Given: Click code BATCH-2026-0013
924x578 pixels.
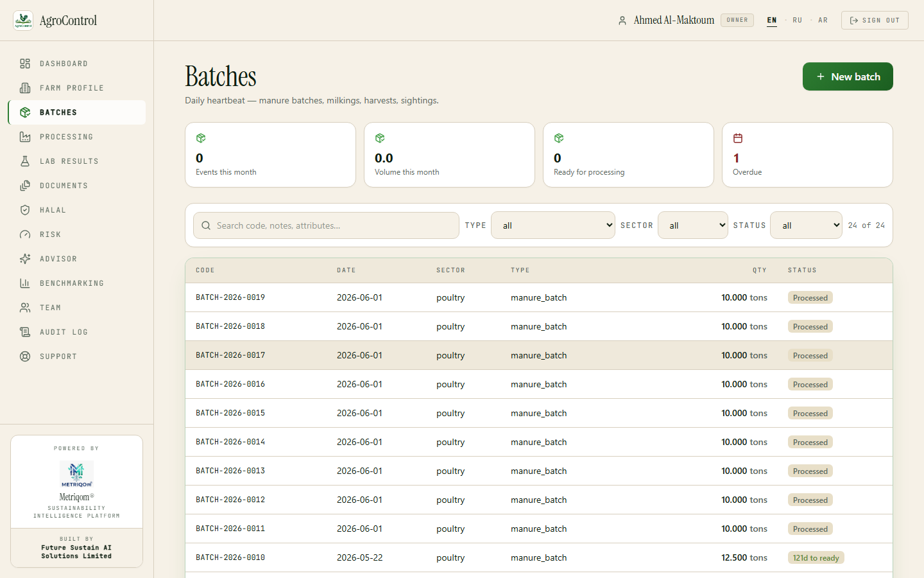Looking at the screenshot, I should 230,471.
